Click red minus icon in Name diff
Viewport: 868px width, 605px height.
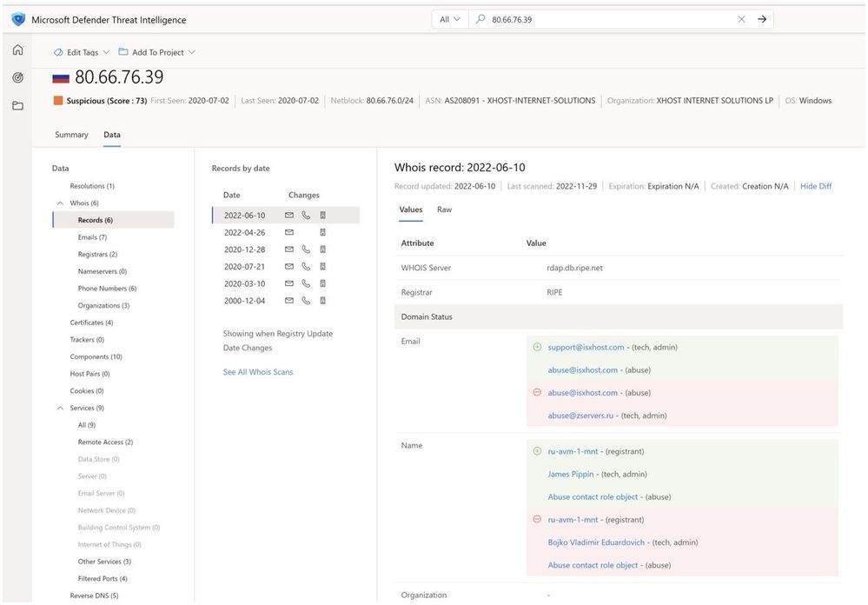tap(536, 519)
